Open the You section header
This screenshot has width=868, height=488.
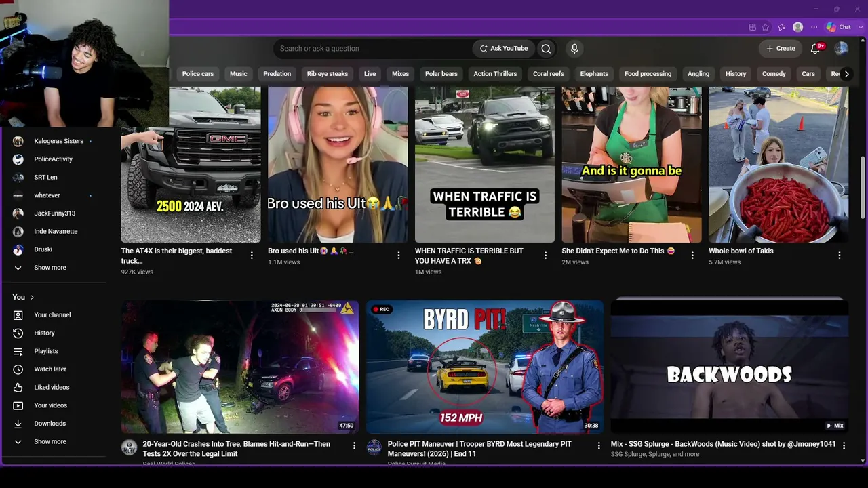tap(23, 297)
